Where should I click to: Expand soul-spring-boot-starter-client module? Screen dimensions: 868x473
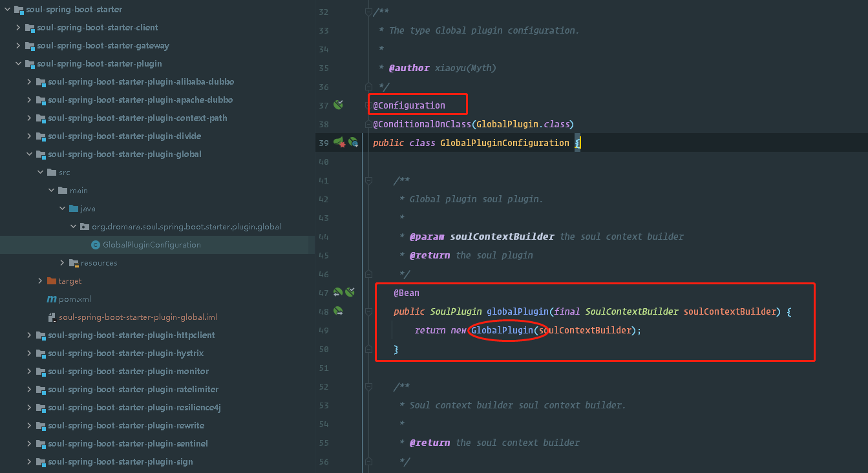point(18,28)
